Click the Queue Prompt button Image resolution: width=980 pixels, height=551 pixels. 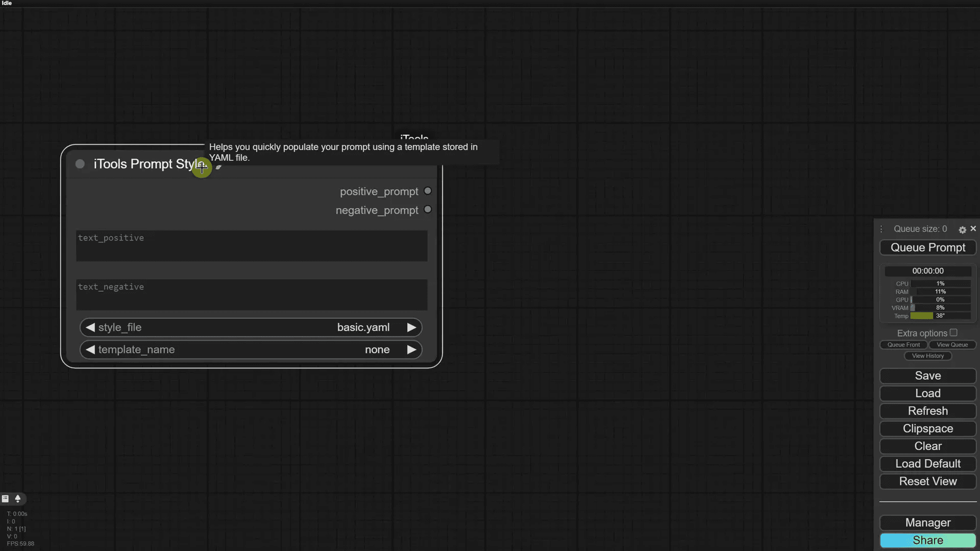click(x=928, y=247)
